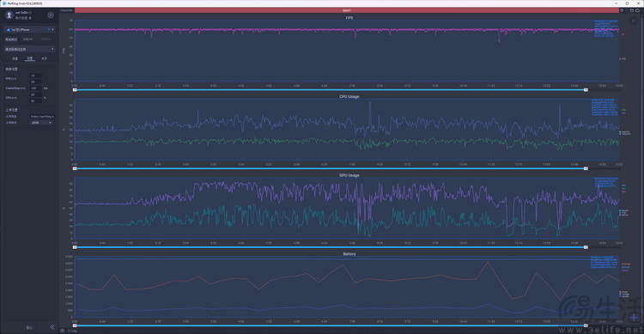Open the folder icon in top-right toolbar
The image size is (644, 334).
(x=632, y=10)
